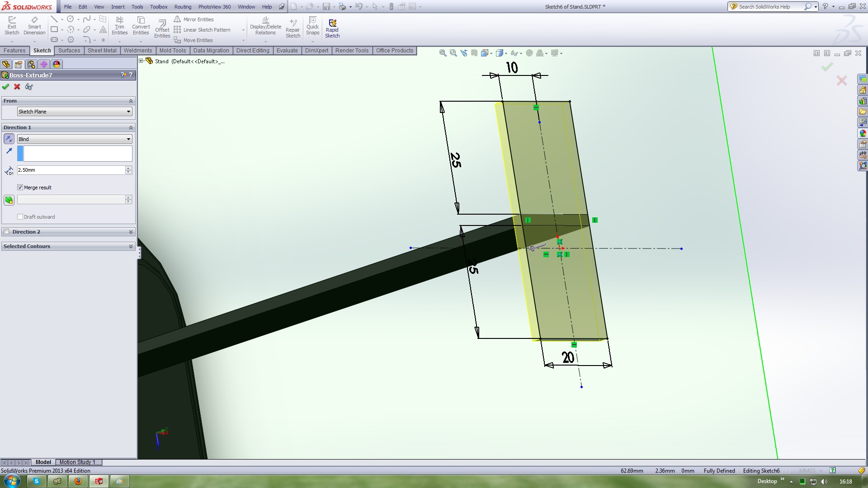
Task: Expand the Selected Contours section
Action: (131, 246)
